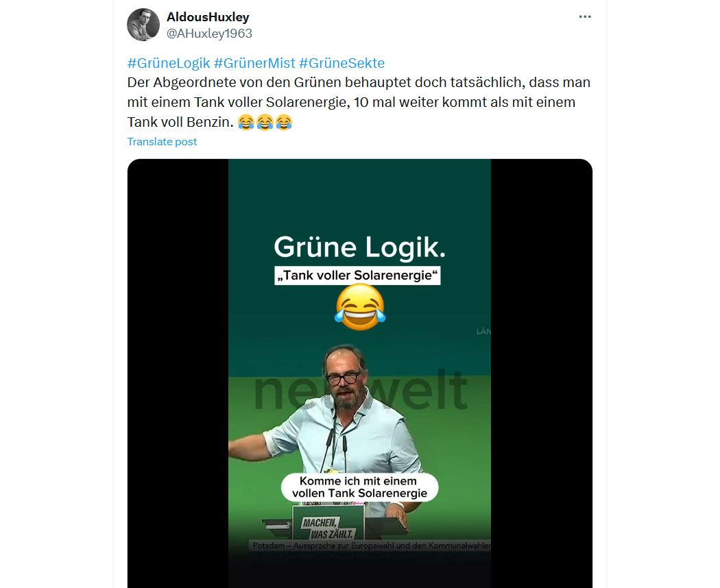Click the laughing emoji in the video
This screenshot has width=720, height=588.
[359, 306]
